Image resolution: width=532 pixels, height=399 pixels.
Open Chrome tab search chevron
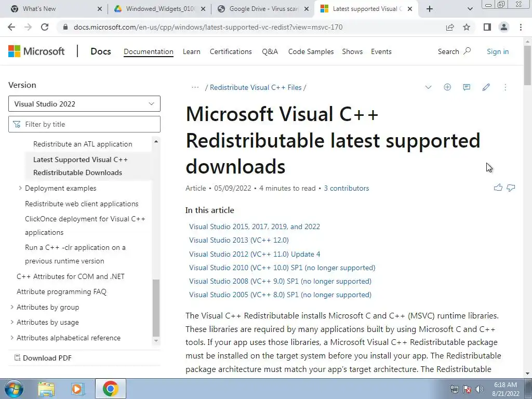[x=470, y=9]
